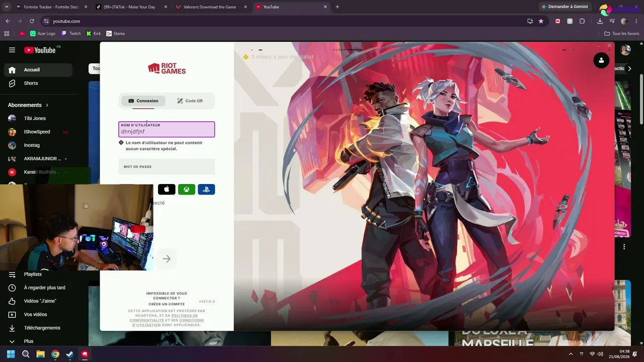Click Impossible de vous connecter link
This screenshot has height=362, width=644.
coord(167,296)
